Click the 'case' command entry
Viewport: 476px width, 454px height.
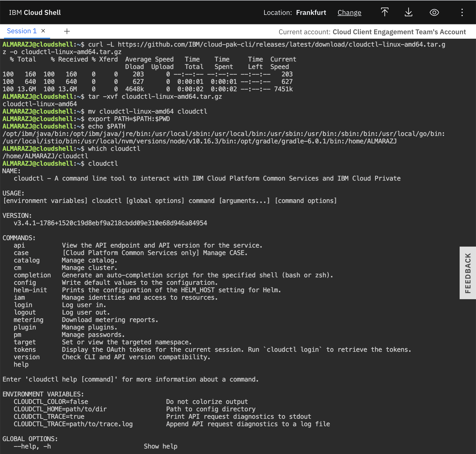click(21, 253)
